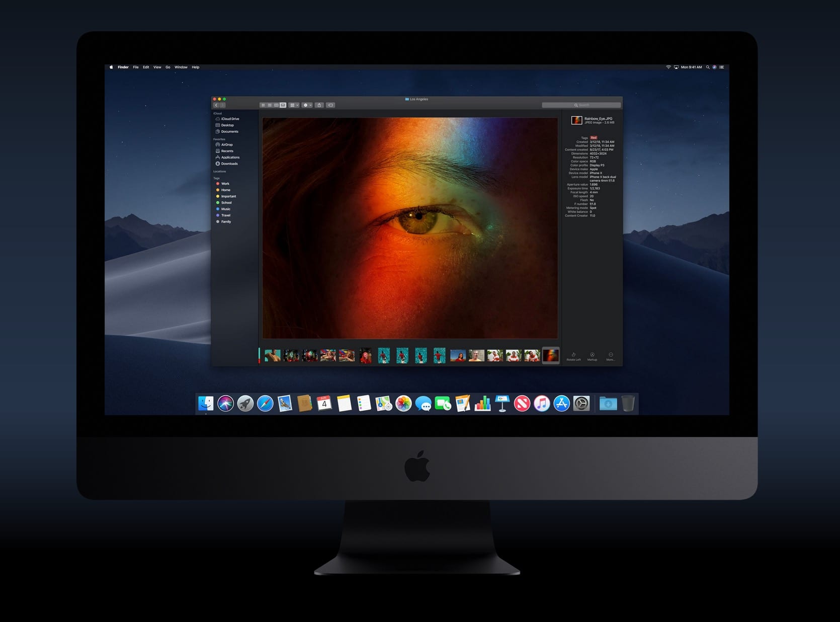The image size is (840, 622).
Task: Open the Window menu
Action: (181, 67)
